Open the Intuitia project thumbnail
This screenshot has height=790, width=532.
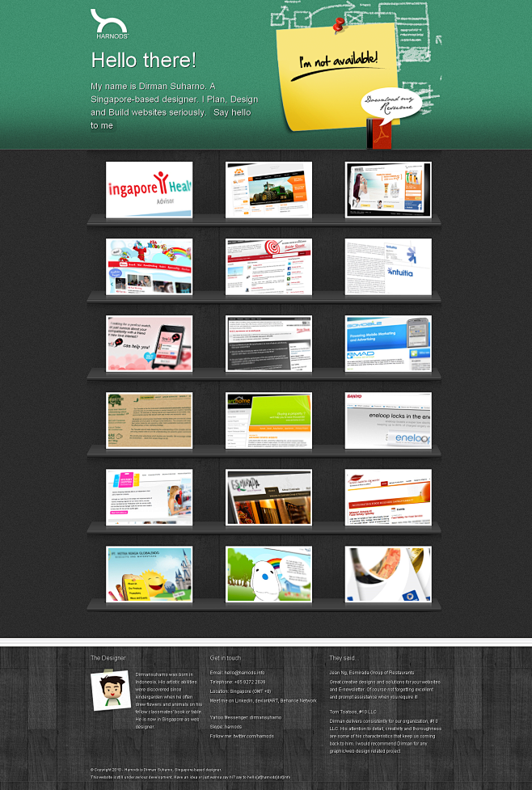tap(388, 266)
